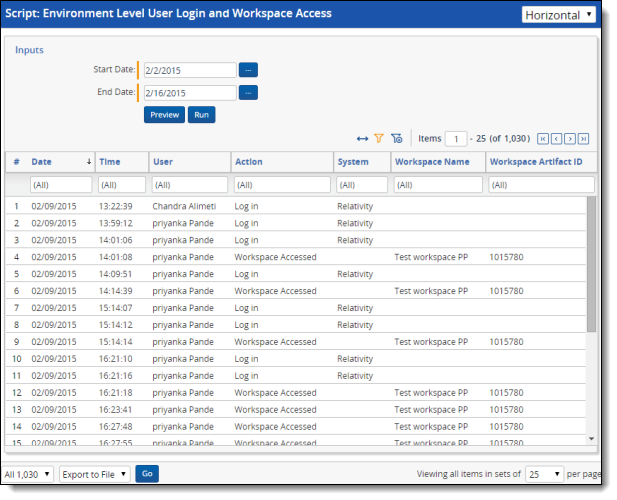Click the Action column filter box
This screenshot has width=617, height=500.
(x=282, y=185)
